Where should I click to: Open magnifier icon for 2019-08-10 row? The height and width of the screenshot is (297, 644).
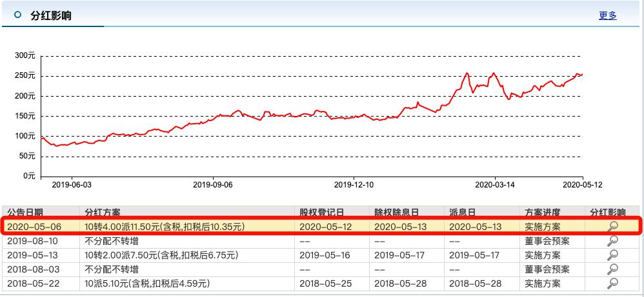(612, 240)
